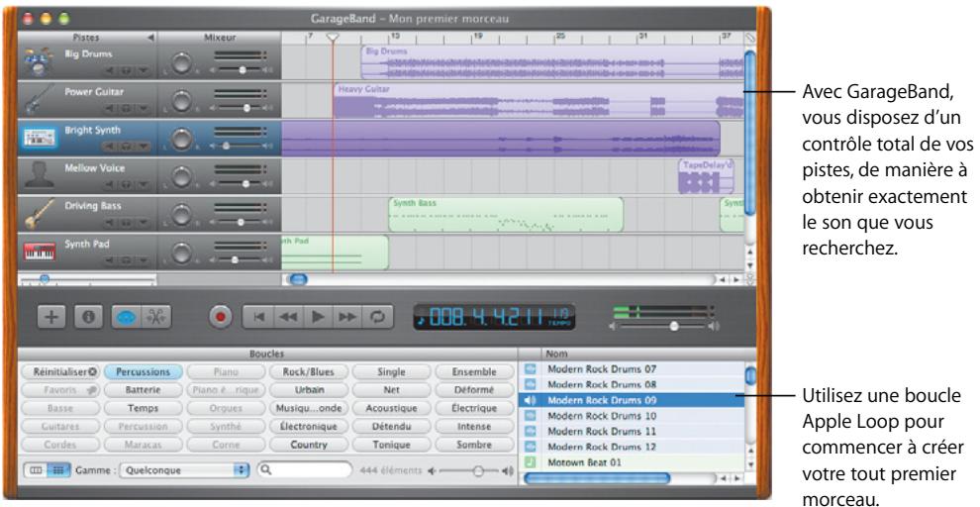Toggle the Percussions keyword button
This screenshot has height=507, width=980.
[144, 372]
